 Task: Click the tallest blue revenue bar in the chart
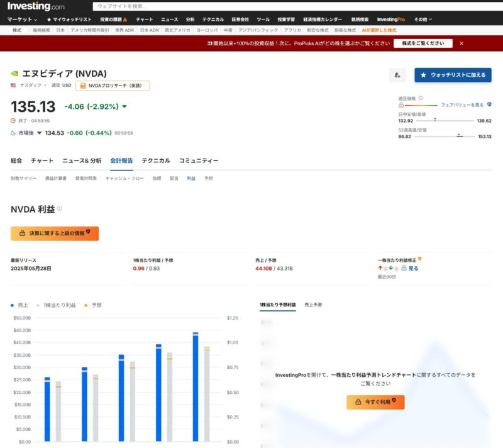(x=196, y=387)
